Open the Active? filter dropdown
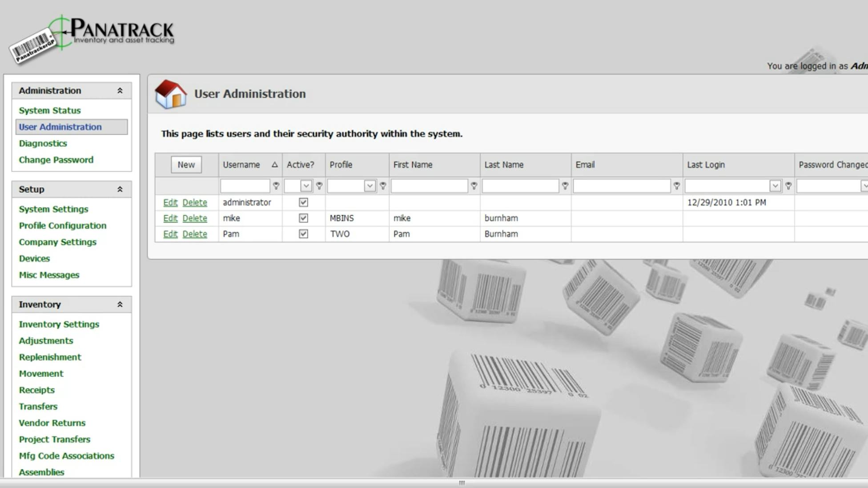 click(x=306, y=186)
